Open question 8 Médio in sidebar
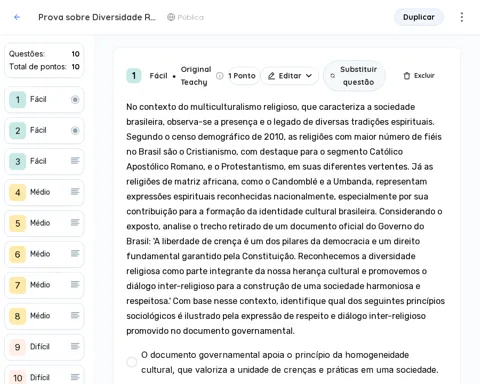Screen dimensions: 480x384 44,316
